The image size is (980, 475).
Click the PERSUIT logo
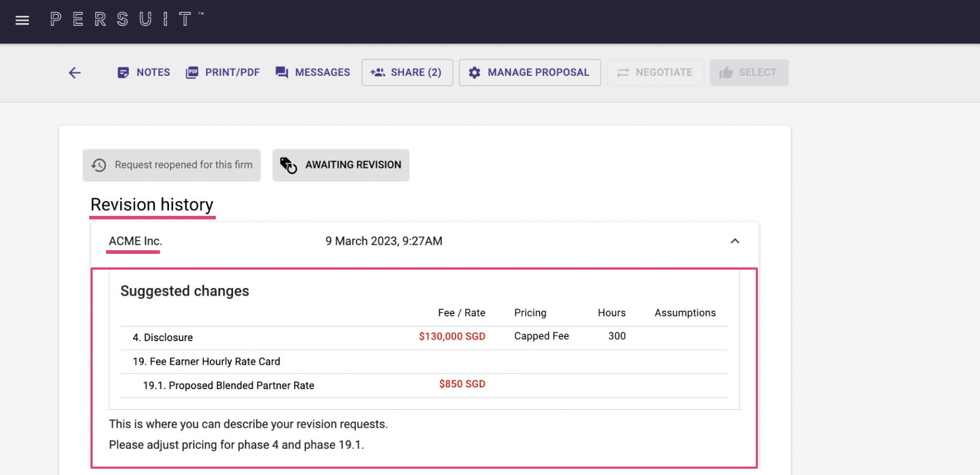tap(127, 19)
